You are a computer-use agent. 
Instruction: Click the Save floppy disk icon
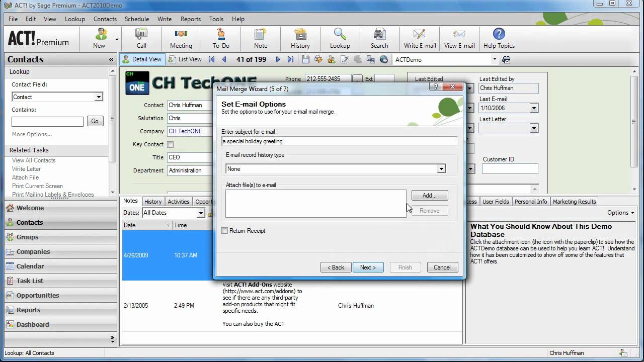click(305, 59)
